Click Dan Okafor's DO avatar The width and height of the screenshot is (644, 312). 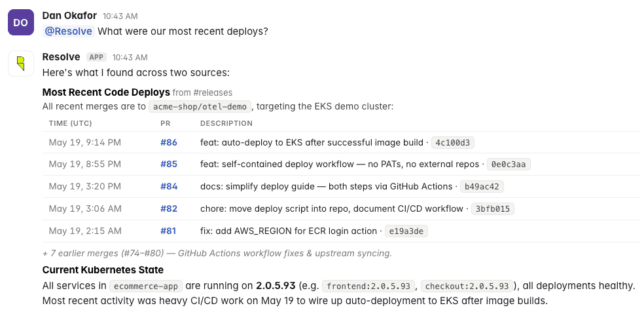click(20, 22)
